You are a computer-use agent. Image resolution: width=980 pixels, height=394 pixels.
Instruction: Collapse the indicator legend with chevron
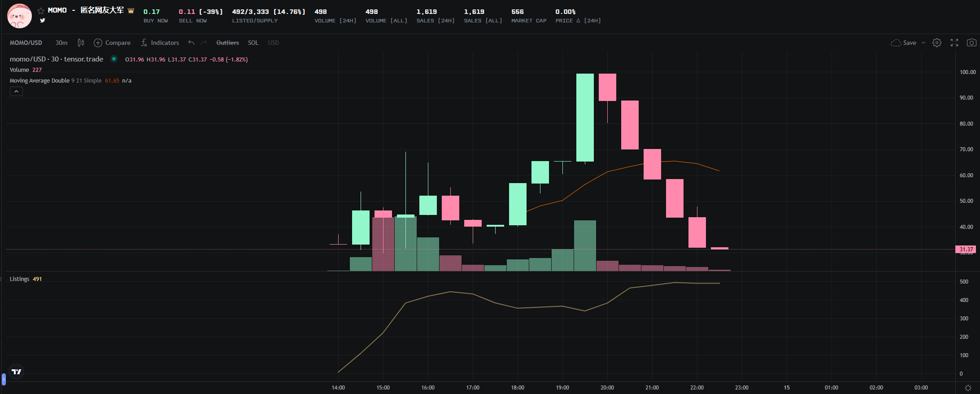pyautogui.click(x=16, y=91)
